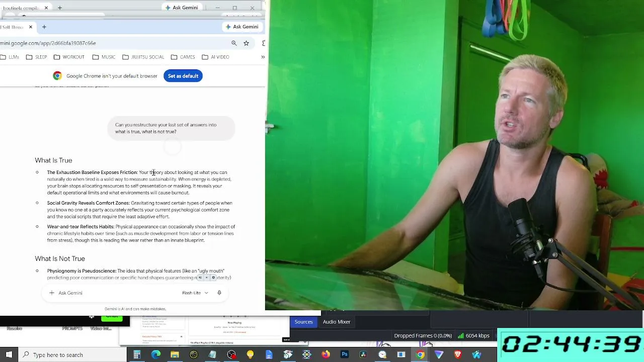
Task: Open the Windows Start menu
Action: click(x=9, y=355)
